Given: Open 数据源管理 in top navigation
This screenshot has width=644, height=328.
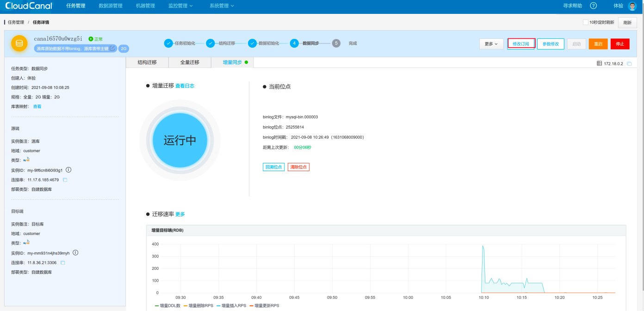Looking at the screenshot, I should tap(111, 6).
